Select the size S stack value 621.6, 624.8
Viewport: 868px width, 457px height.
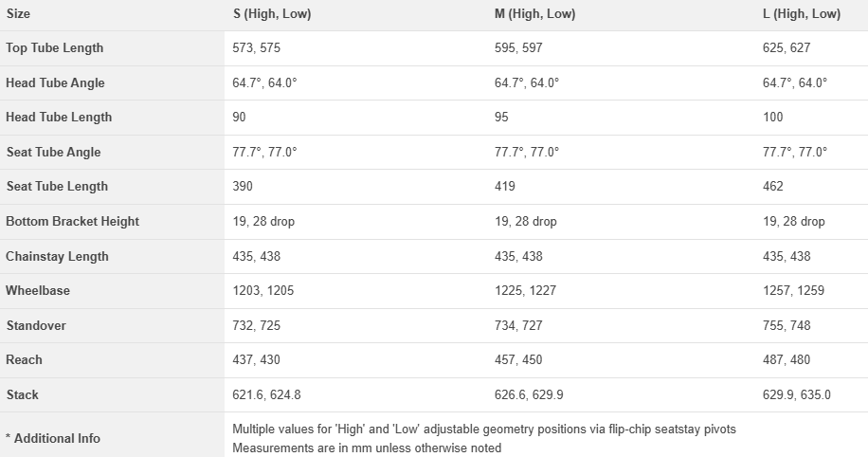(267, 395)
